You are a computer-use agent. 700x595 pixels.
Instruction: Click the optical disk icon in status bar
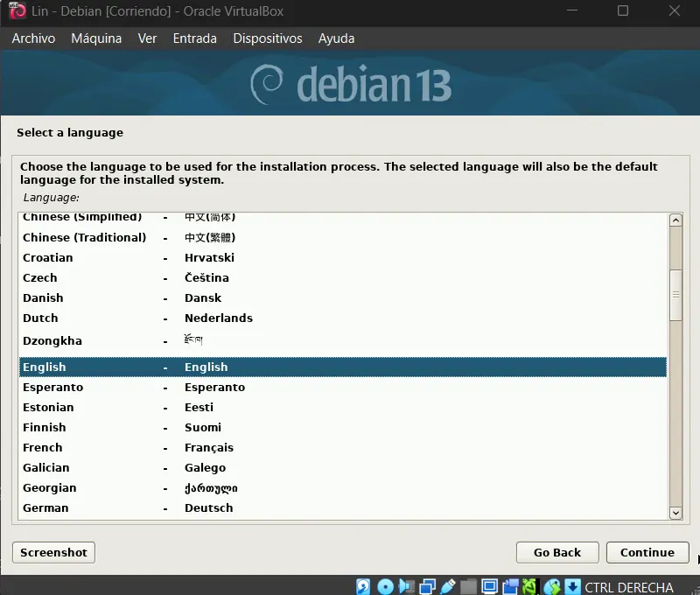[386, 586]
